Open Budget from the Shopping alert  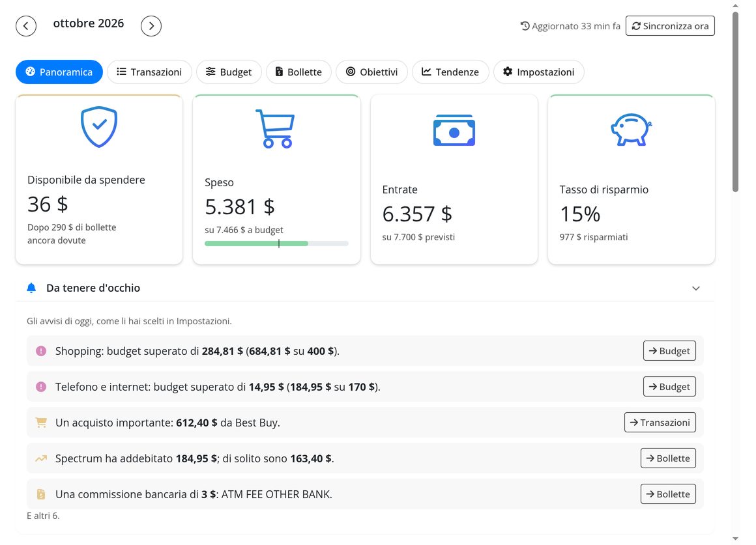tap(669, 351)
